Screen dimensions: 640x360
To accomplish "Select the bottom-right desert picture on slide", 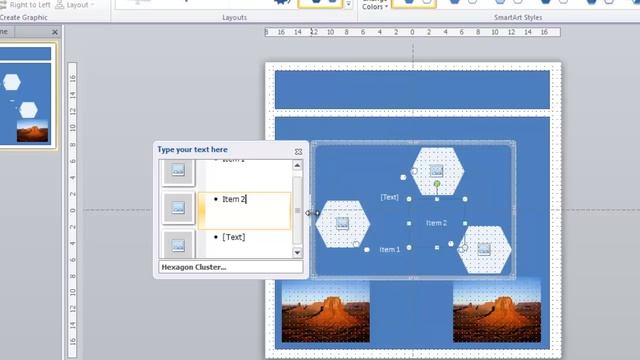I will click(x=497, y=311).
